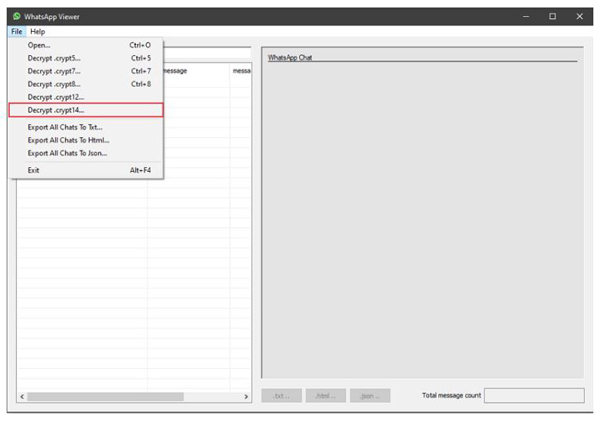Click the WhatsApp Viewer app icon
This screenshot has height=421, width=600.
tap(17, 17)
